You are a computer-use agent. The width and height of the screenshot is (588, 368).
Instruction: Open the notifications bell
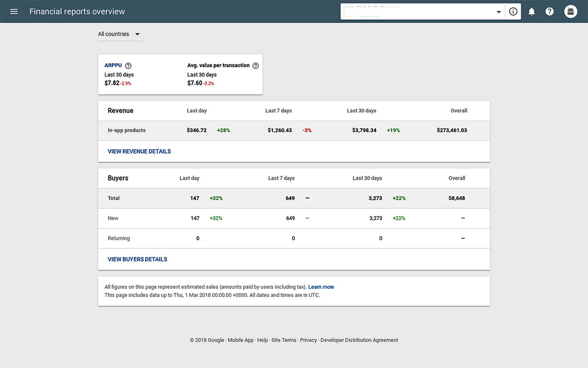tap(531, 12)
